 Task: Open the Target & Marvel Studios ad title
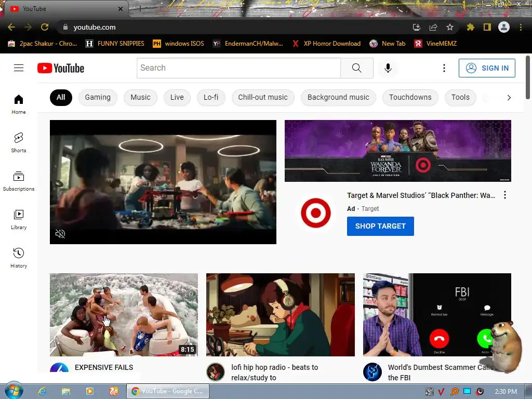[x=421, y=195]
